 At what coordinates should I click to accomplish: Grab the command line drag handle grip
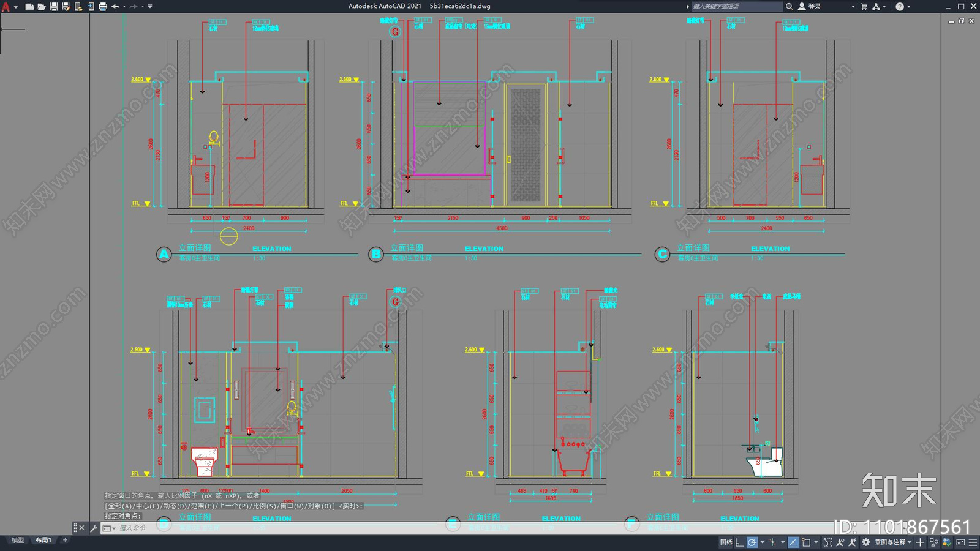click(x=75, y=528)
